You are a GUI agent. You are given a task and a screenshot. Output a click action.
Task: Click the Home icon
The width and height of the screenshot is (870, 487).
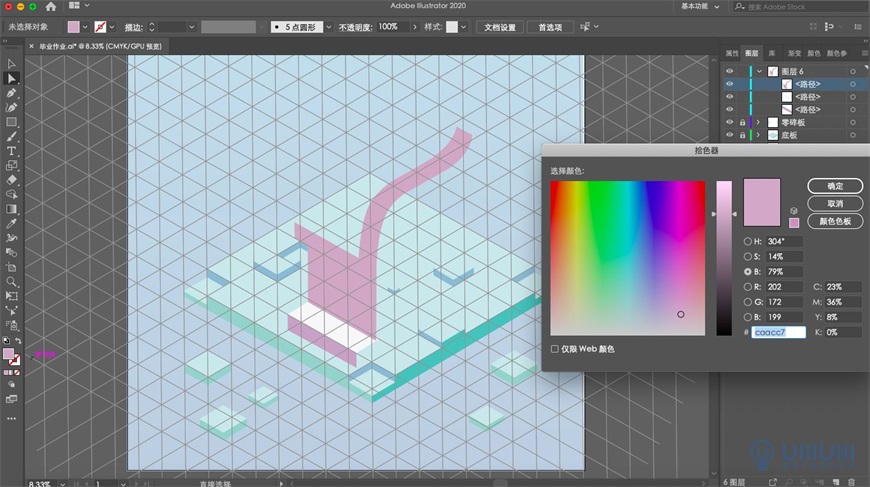pos(50,7)
